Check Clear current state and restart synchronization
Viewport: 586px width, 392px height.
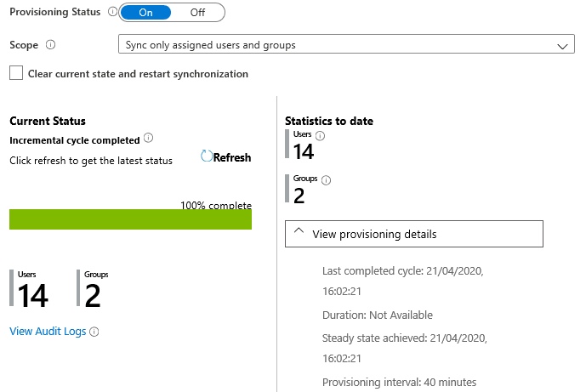pyautogui.click(x=16, y=73)
